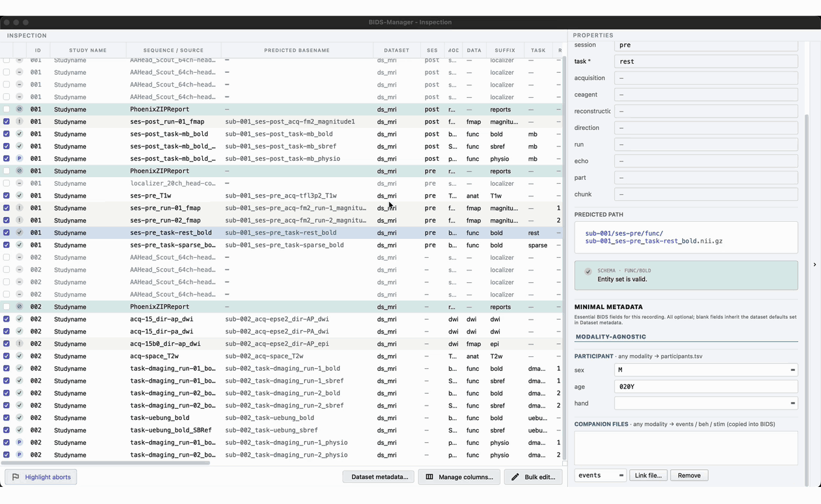The image size is (821, 504).
Task: Click the run entity input field
Action: click(x=706, y=144)
